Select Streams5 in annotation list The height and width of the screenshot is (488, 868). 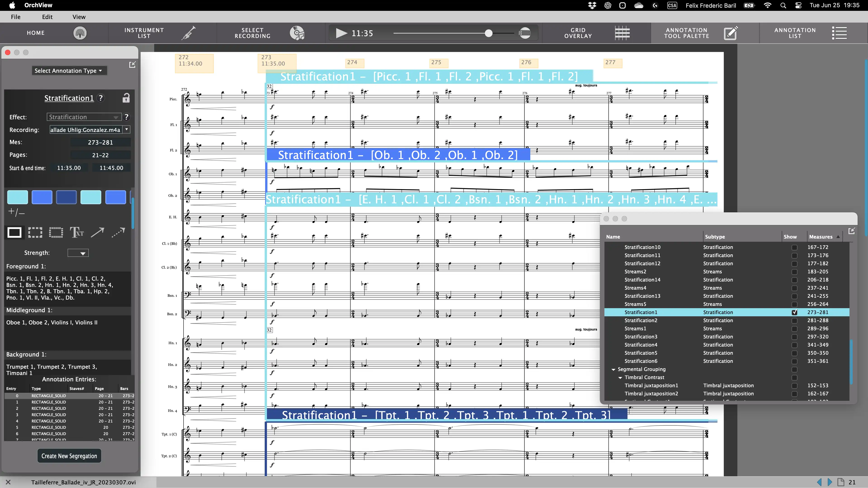pos(726,304)
